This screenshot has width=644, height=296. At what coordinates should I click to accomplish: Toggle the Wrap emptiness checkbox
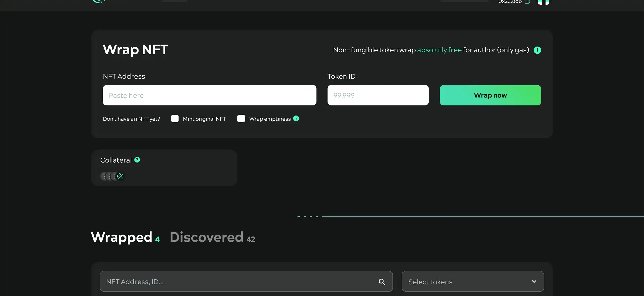241,119
